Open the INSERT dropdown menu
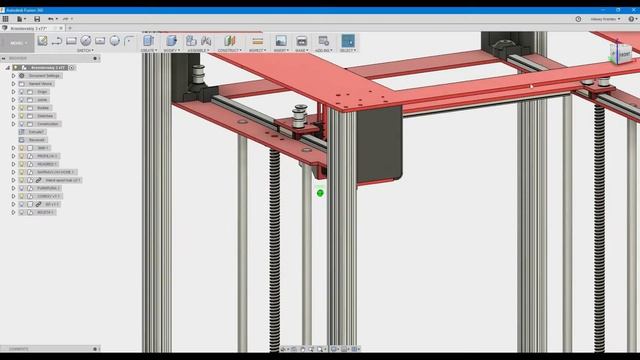Screen dimensions: 640x360 (x=281, y=50)
